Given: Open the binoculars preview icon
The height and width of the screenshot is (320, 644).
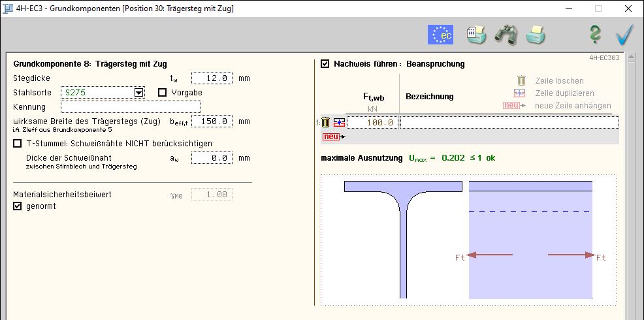Looking at the screenshot, I should [x=506, y=34].
